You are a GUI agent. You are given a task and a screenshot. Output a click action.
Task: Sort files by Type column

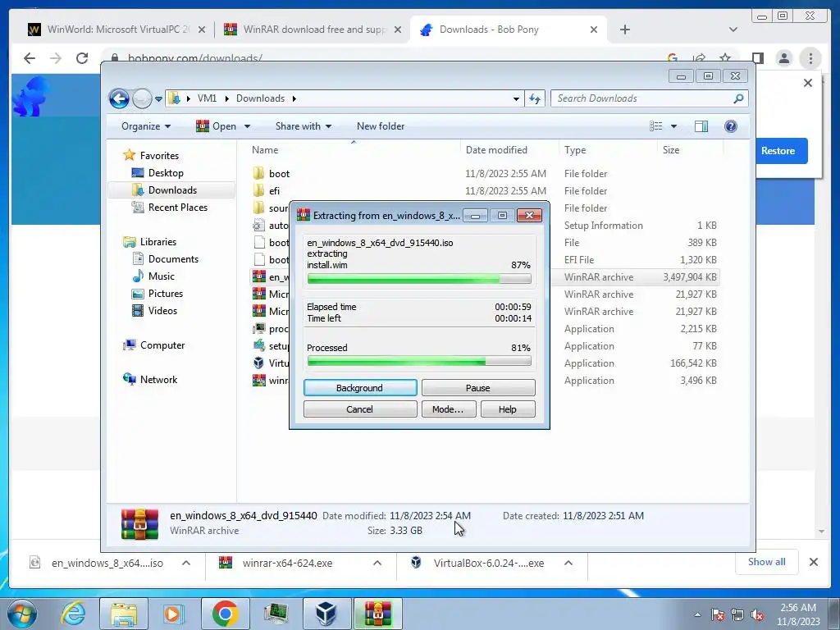[575, 151]
